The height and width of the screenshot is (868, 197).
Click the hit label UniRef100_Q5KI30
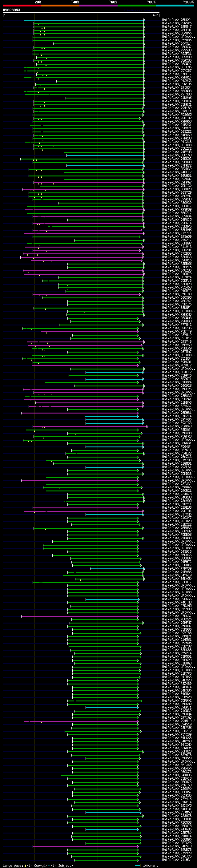coord(177,186)
